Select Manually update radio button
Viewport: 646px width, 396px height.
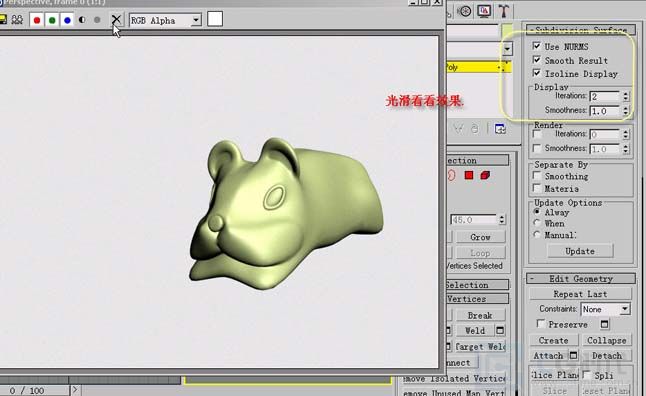click(x=537, y=234)
